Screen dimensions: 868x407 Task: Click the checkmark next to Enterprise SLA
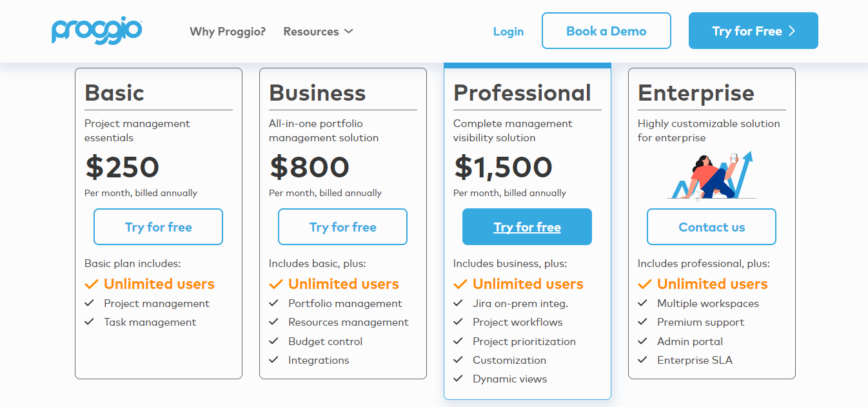(643, 360)
